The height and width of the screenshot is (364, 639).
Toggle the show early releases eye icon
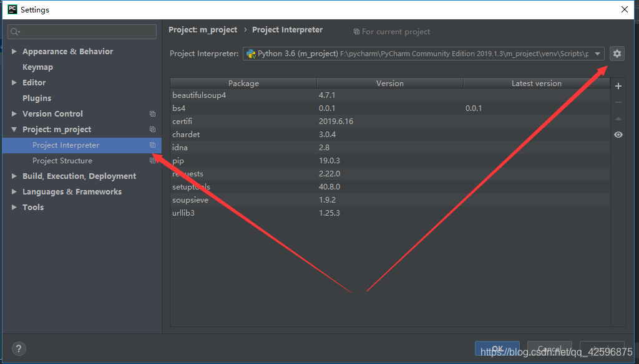[618, 135]
